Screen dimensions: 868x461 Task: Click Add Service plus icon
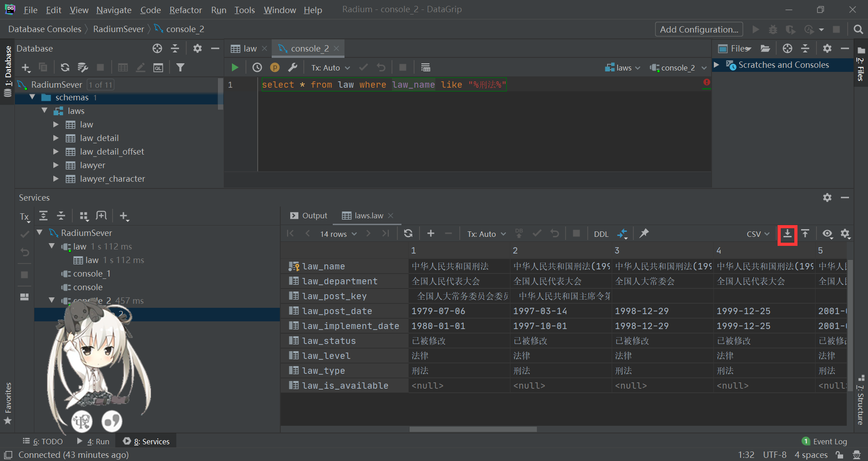tap(124, 216)
